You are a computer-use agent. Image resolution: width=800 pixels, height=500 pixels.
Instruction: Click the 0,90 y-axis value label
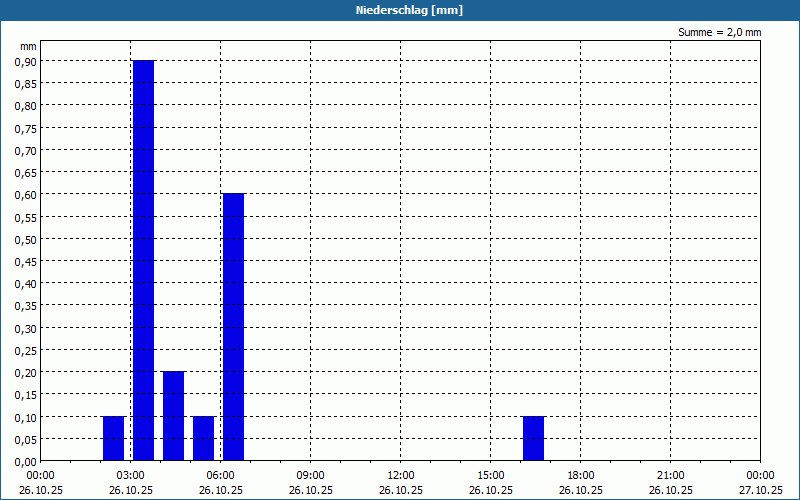26,61
